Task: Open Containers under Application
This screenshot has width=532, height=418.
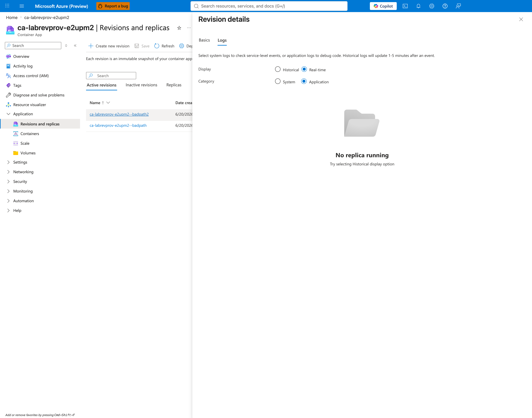Action: pos(30,134)
